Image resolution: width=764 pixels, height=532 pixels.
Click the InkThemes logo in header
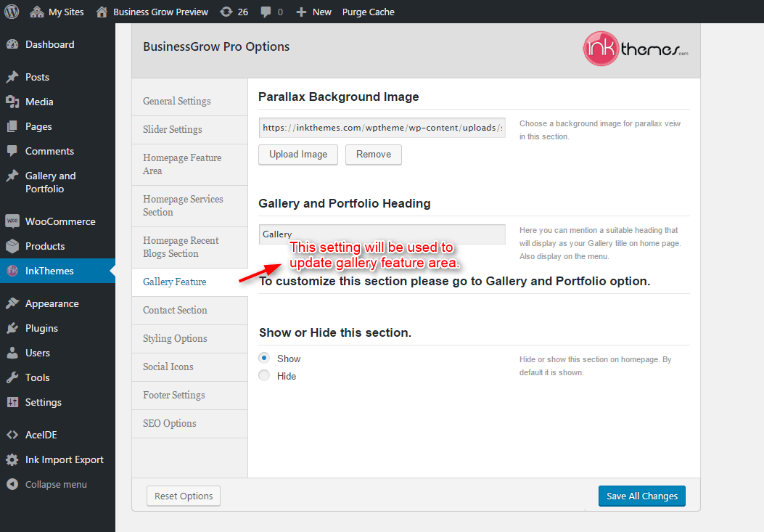pyautogui.click(x=636, y=49)
